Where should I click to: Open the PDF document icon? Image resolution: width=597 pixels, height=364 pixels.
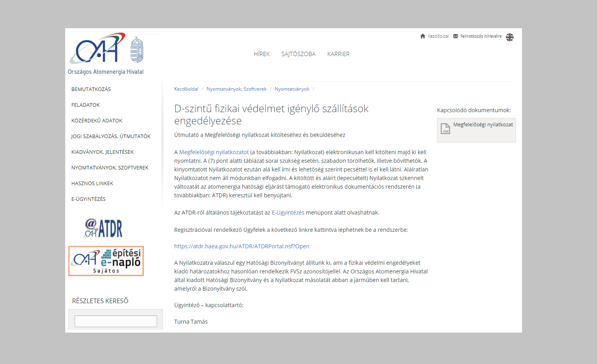click(x=445, y=129)
